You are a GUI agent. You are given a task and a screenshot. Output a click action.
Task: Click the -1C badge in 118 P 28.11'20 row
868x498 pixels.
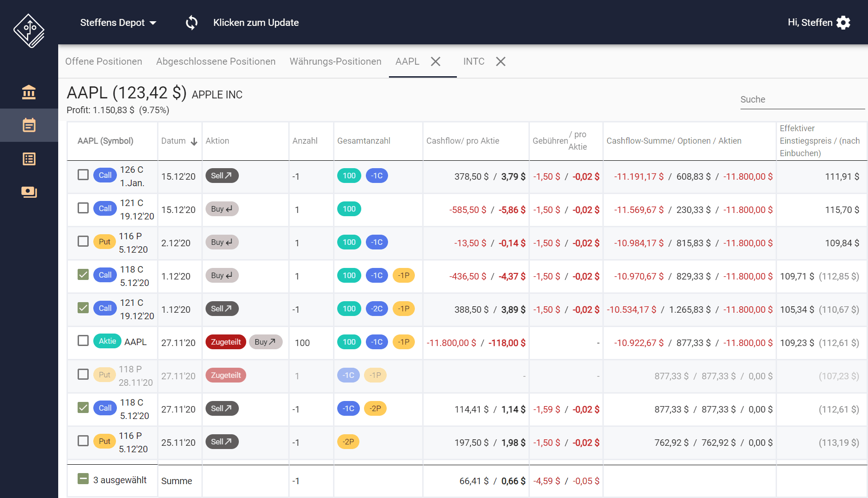click(x=348, y=375)
